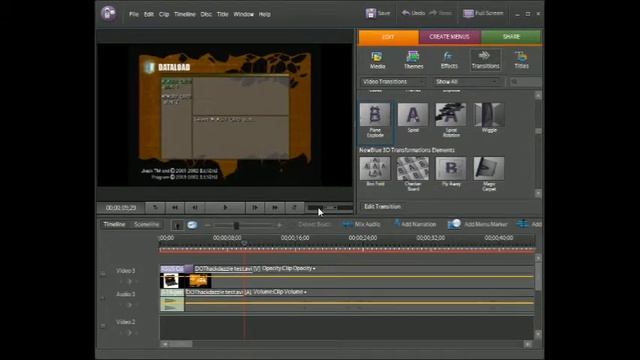
Task: Switch to Full Screen mode
Action: (x=483, y=13)
